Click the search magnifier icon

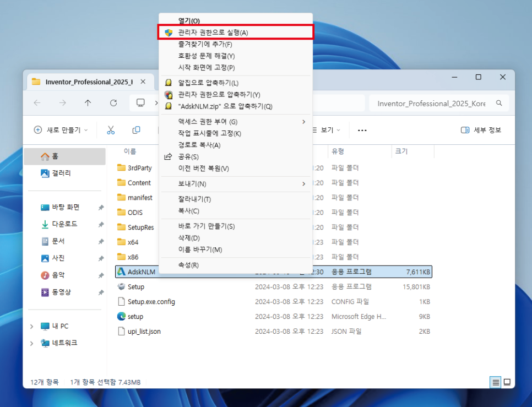point(499,103)
